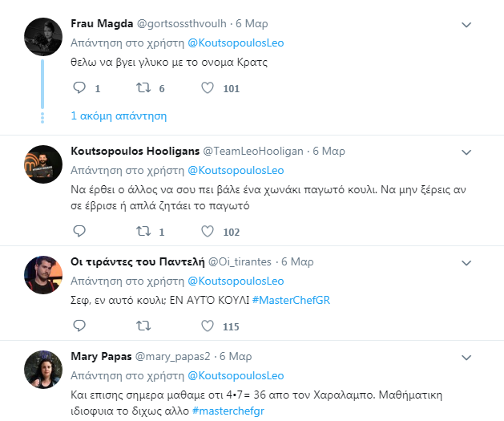Image resolution: width=504 pixels, height=421 pixels.
Task: Reply to Koutsopoulos Hooligans' tweet
Action: pos(79,231)
